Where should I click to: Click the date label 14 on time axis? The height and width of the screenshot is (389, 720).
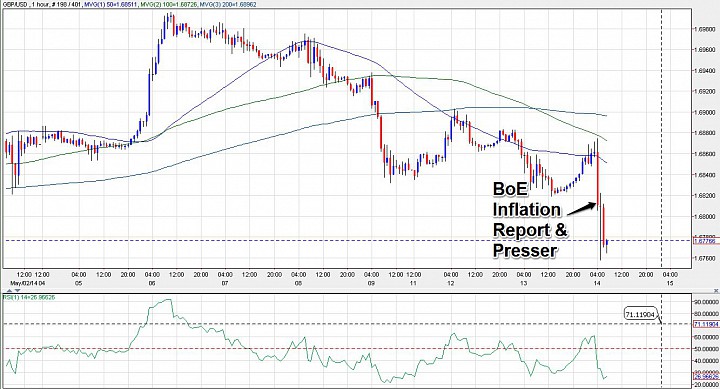pos(597,283)
